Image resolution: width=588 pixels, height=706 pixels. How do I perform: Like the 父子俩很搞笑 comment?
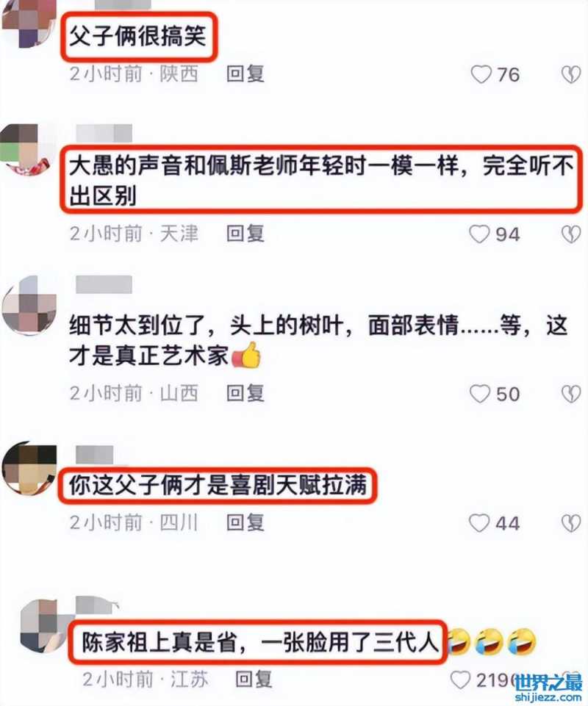(x=481, y=74)
